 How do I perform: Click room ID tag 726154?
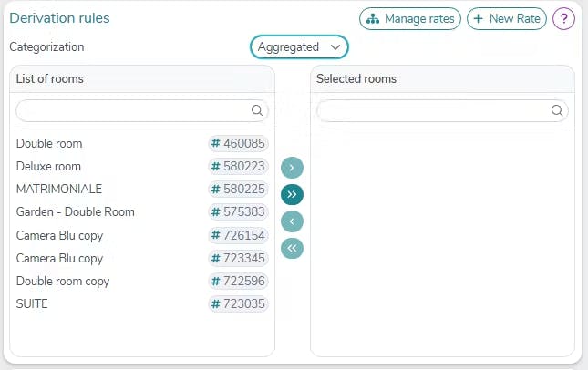coord(238,235)
